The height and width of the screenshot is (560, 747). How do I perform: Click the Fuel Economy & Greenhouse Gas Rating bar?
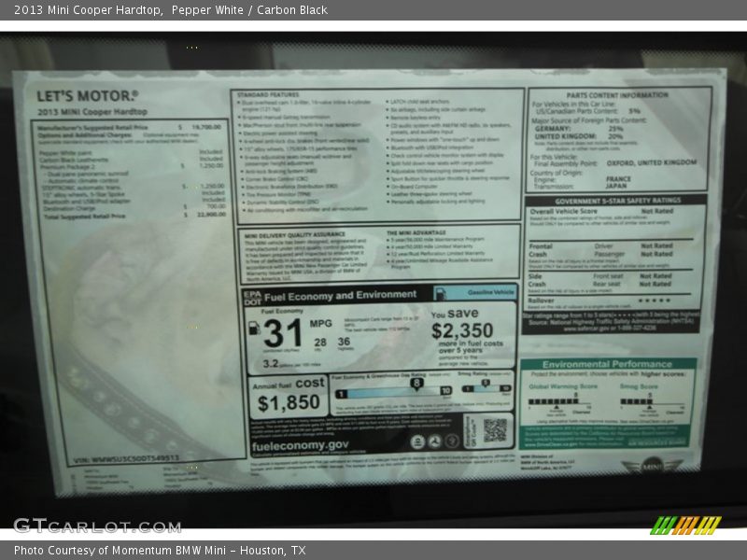393,391
